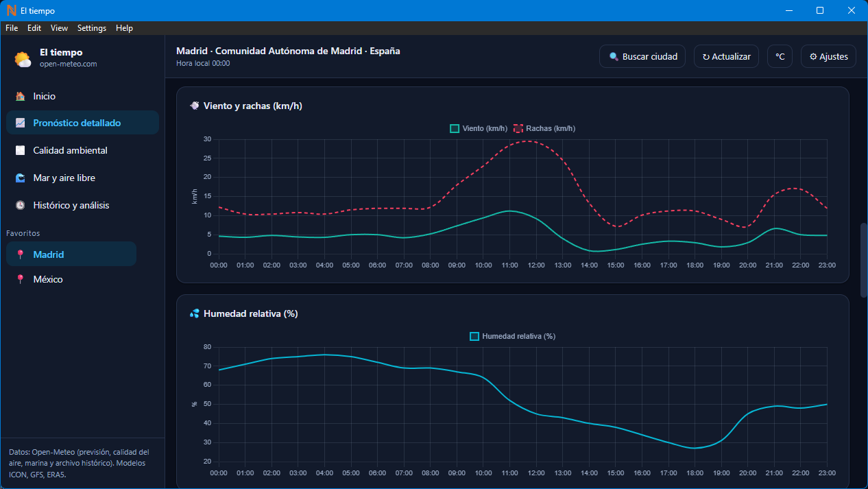
Task: Toggle the Rachas (km/h) legend series
Action: coord(544,128)
